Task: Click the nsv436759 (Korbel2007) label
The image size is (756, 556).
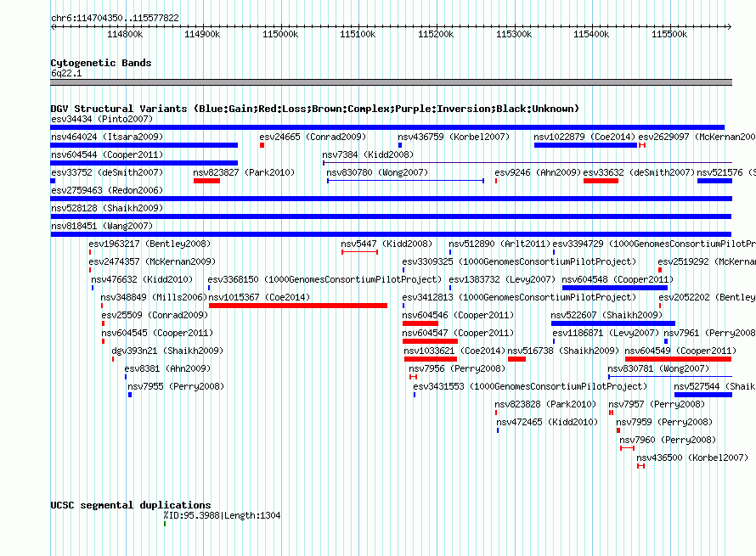Action: [454, 137]
